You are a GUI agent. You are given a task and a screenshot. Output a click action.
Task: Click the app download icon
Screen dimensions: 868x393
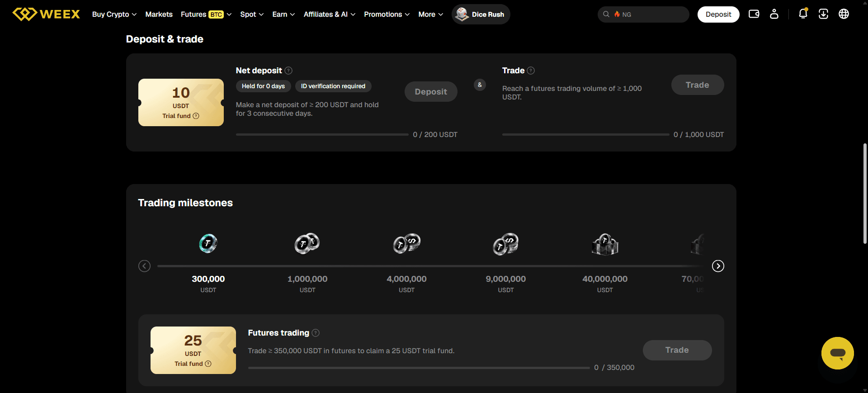tap(823, 14)
